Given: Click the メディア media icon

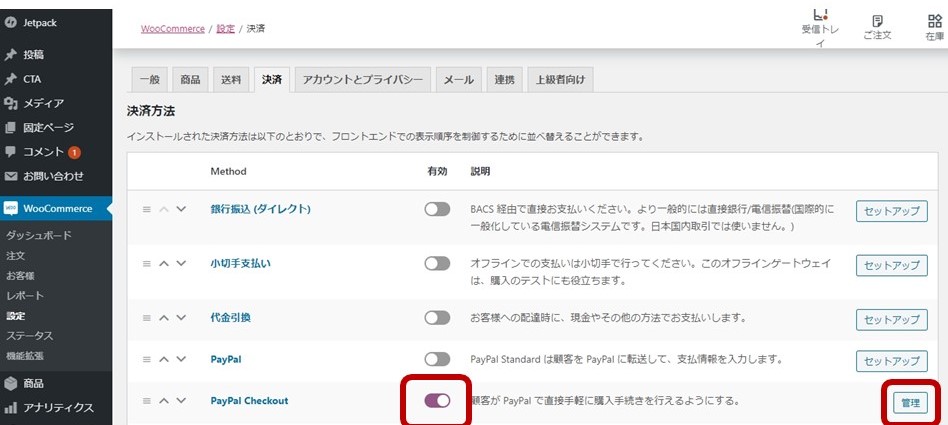Looking at the screenshot, I should point(10,103).
